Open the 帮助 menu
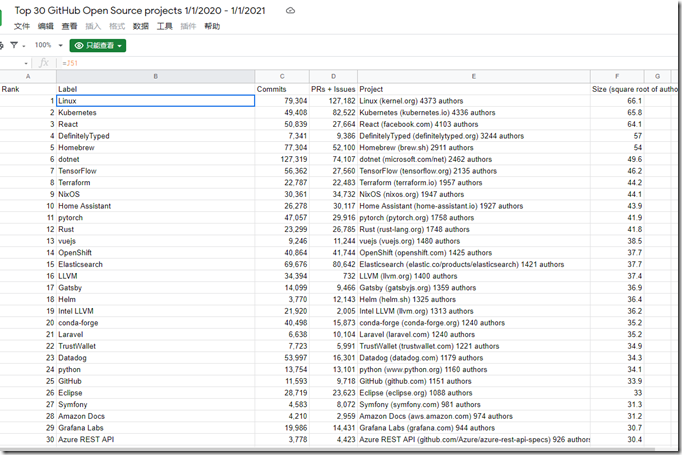 click(212, 26)
